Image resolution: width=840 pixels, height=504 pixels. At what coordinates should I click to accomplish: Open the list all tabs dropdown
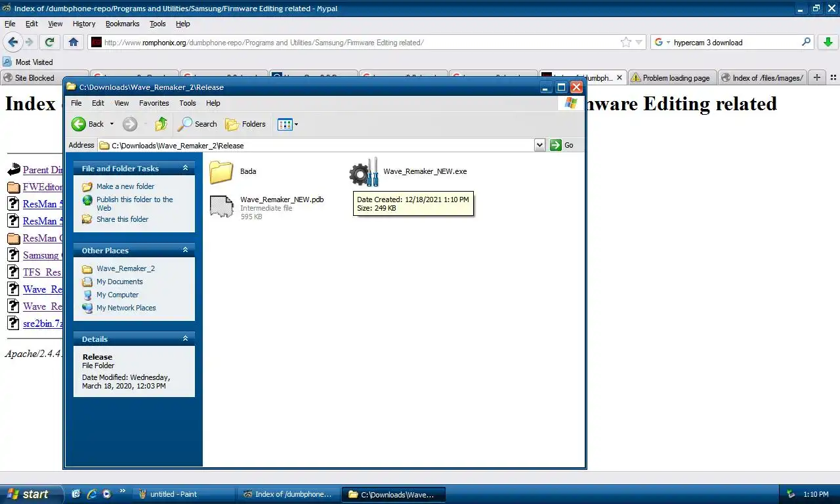pos(832,77)
